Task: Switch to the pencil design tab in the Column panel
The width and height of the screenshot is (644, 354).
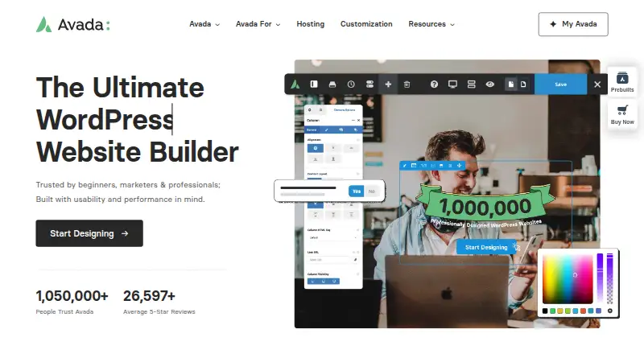Action: click(x=327, y=130)
